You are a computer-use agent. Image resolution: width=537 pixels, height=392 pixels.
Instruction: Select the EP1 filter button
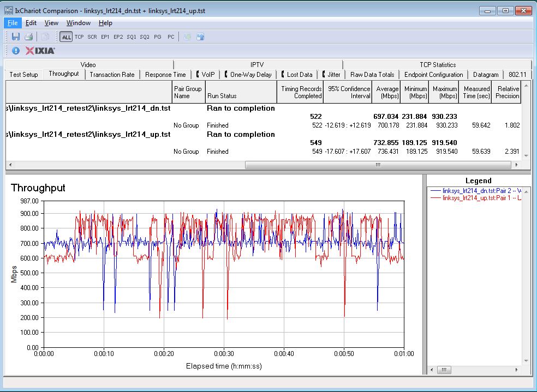pos(105,37)
